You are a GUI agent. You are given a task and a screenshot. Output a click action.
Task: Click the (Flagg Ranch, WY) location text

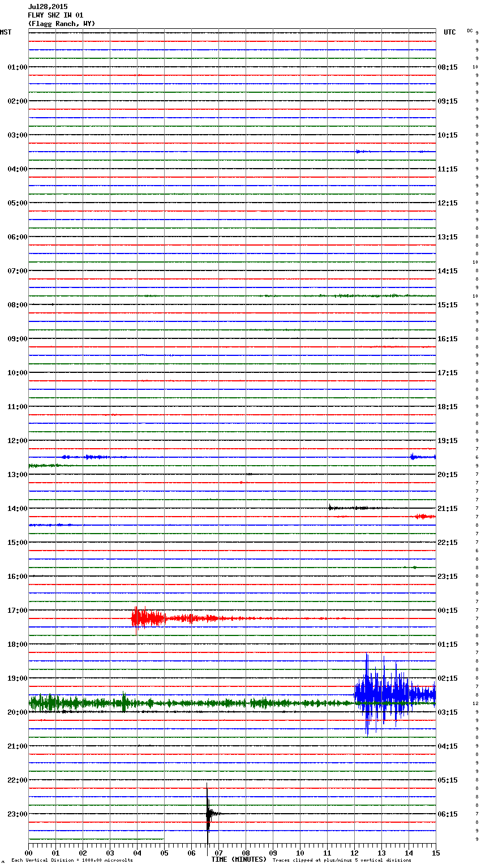[61, 24]
